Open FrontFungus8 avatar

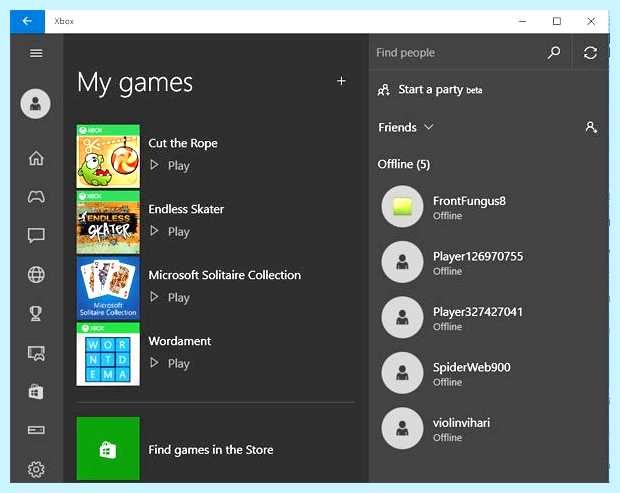tap(403, 206)
